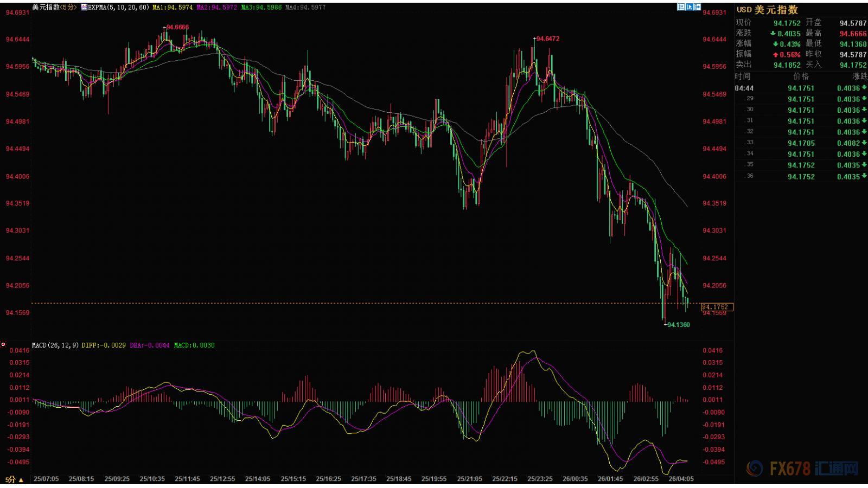Viewport: 868px width, 488px height.
Task: Click the down arrow beside 涨跌 0.4035
Action: pos(773,33)
